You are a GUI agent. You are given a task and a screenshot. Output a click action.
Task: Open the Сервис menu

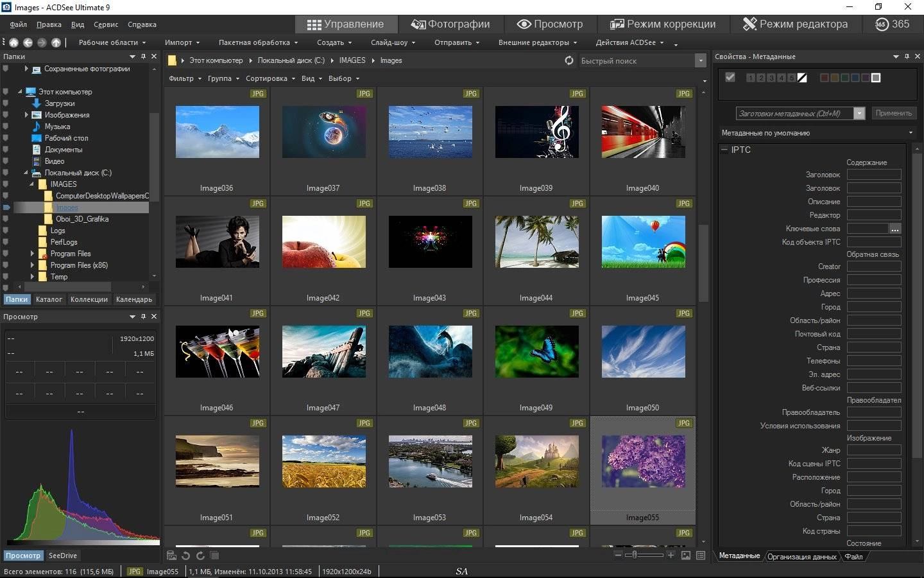pos(106,24)
